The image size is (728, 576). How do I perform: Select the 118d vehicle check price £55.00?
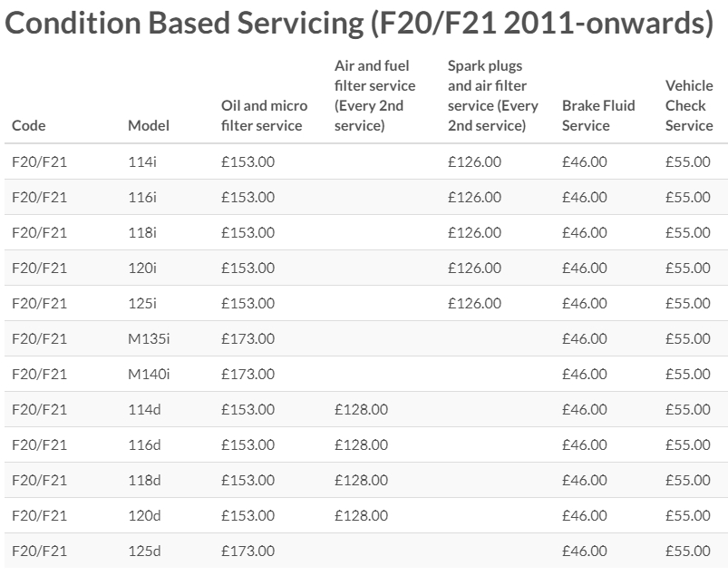688,481
